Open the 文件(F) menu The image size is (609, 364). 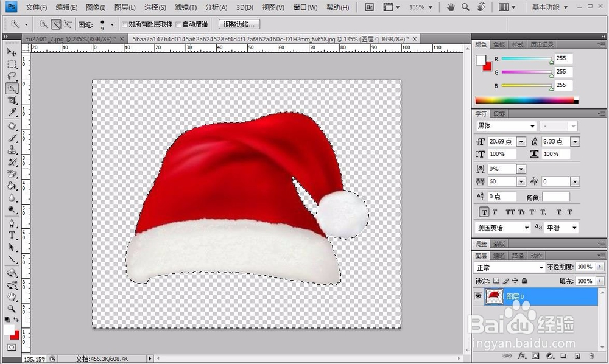(x=37, y=7)
